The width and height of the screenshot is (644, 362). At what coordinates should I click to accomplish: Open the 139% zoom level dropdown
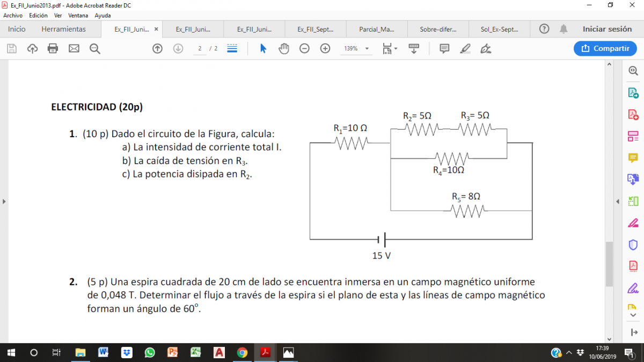pos(367,49)
